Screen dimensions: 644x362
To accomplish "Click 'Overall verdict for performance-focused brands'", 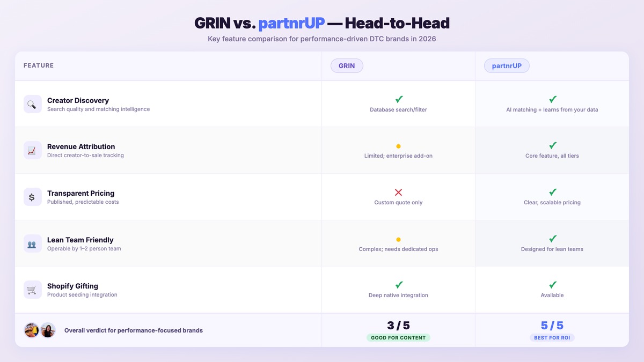I will 134,330.
